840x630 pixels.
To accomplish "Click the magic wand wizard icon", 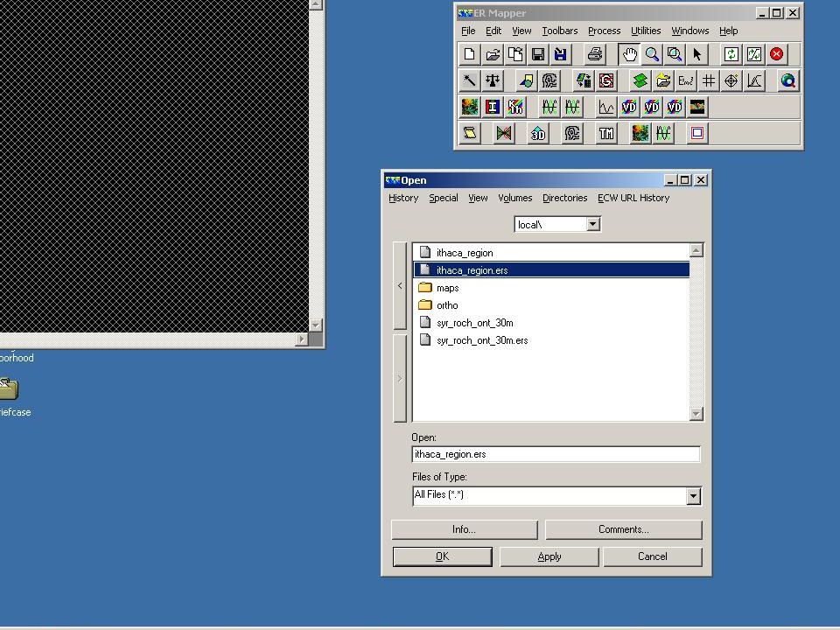I will (469, 80).
